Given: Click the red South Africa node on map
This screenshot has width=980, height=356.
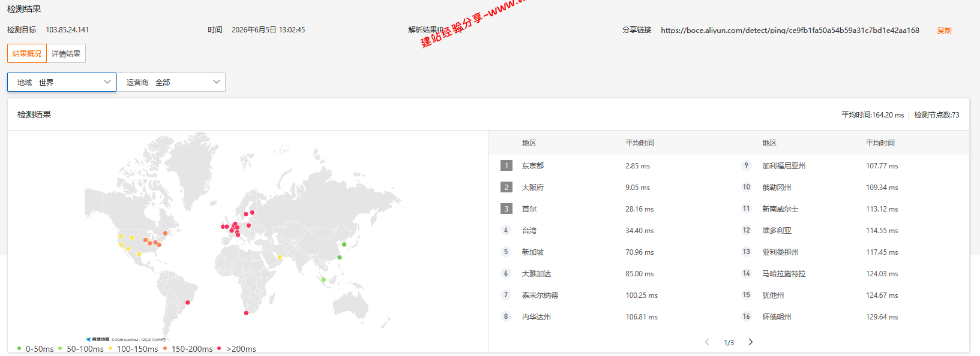Looking at the screenshot, I should (x=246, y=313).
